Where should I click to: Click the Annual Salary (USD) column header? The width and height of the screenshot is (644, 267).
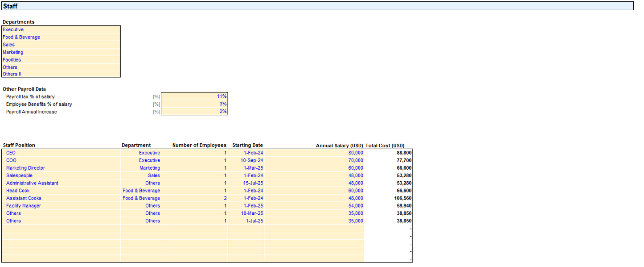(x=340, y=146)
